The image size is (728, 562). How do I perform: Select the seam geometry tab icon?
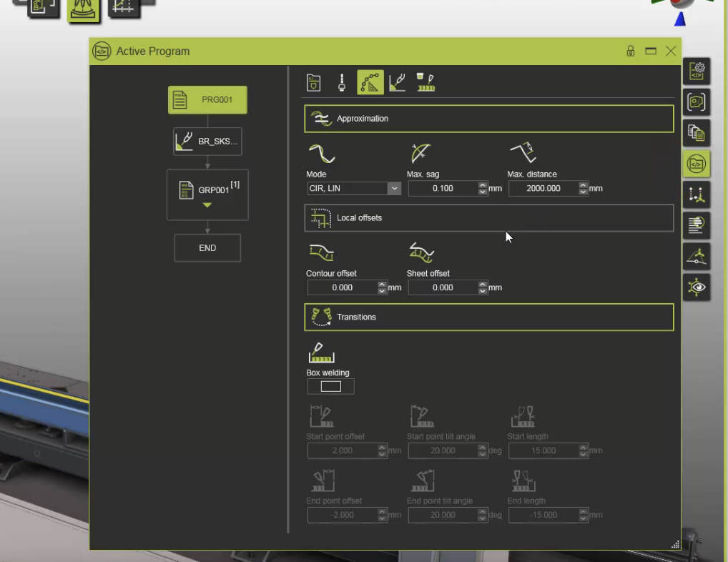[x=398, y=82]
